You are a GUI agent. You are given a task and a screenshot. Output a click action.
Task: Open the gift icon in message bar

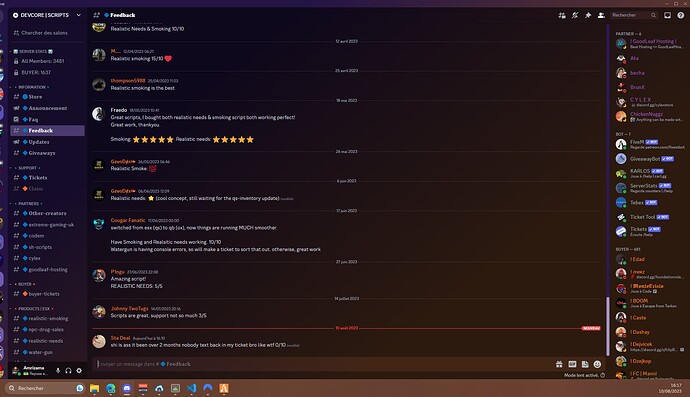[x=559, y=364]
